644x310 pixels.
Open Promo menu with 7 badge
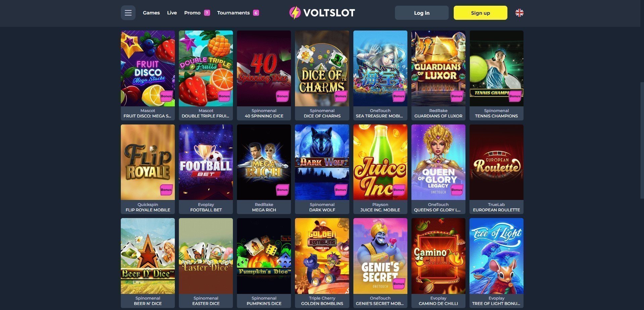pyautogui.click(x=197, y=13)
